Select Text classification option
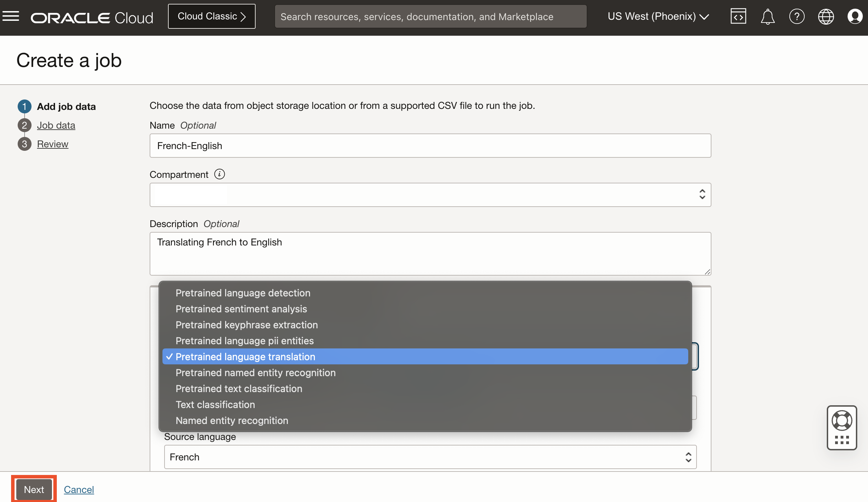868x502 pixels. point(215,405)
